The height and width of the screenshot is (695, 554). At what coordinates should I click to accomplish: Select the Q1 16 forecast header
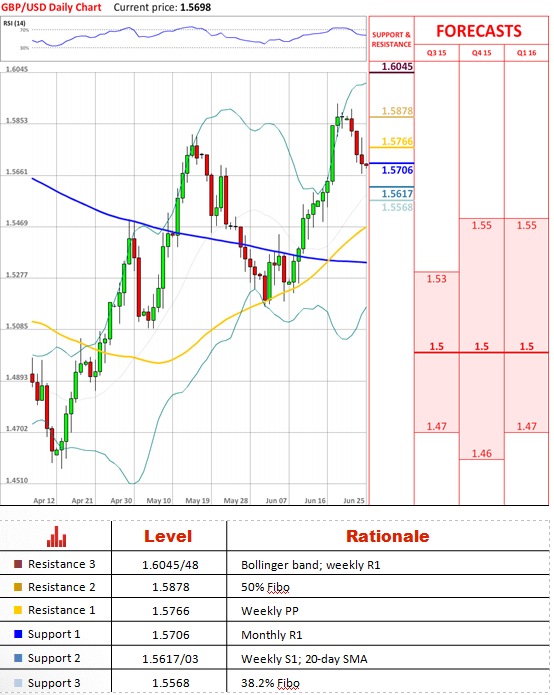pos(527,53)
